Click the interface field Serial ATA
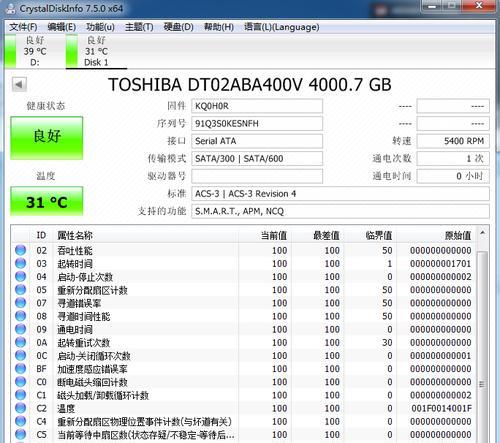Image resolution: width=500 pixels, height=443 pixels. [x=257, y=141]
